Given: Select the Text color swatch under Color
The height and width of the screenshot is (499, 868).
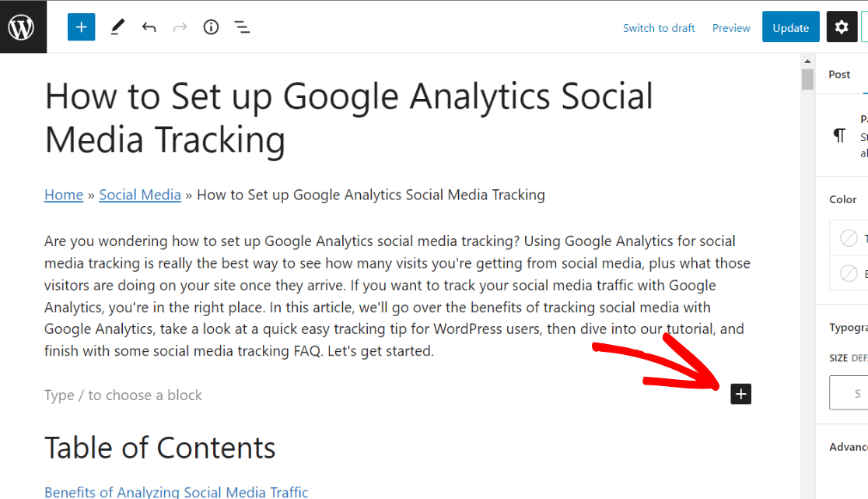Looking at the screenshot, I should (848, 237).
